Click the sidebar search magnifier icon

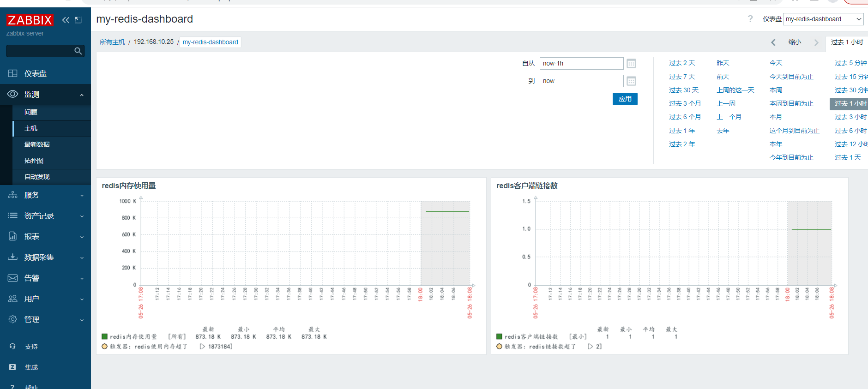coord(78,51)
